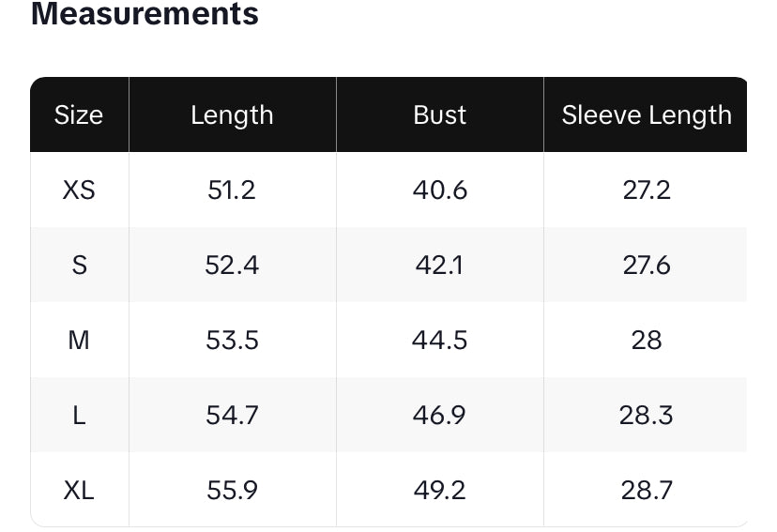Viewport: 777px width, 532px height.
Task: Select the Sleeve Length column header
Action: pyautogui.click(x=646, y=114)
